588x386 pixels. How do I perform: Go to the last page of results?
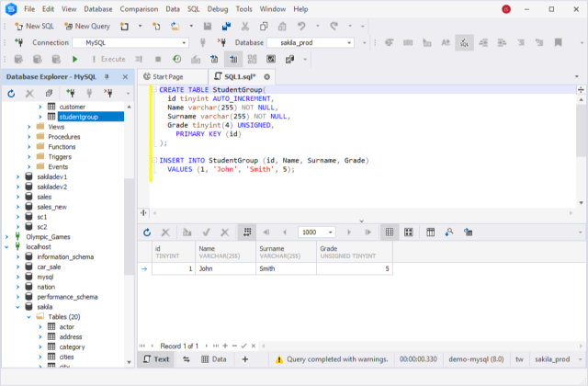367,233
